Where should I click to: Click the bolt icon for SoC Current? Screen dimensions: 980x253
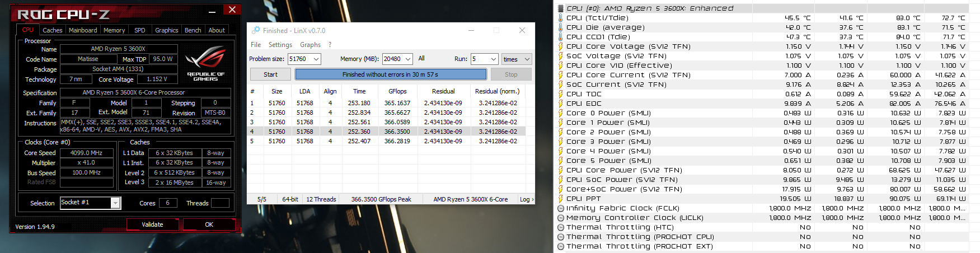tap(561, 85)
